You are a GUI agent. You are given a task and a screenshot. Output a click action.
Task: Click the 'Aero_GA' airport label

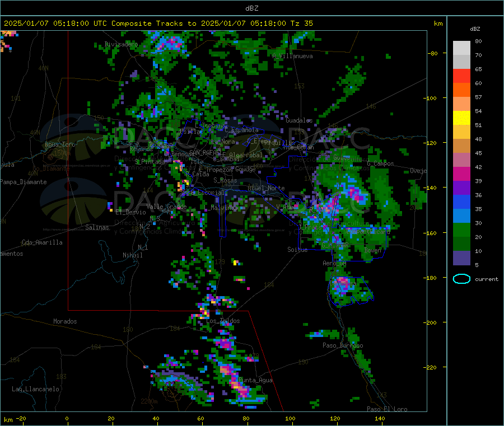coord(334,264)
